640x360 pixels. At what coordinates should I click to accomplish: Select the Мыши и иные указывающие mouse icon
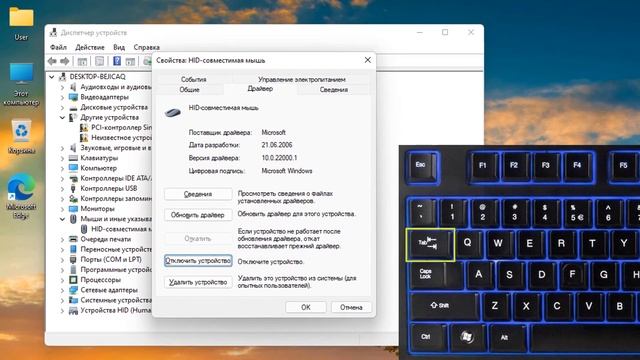(73, 219)
